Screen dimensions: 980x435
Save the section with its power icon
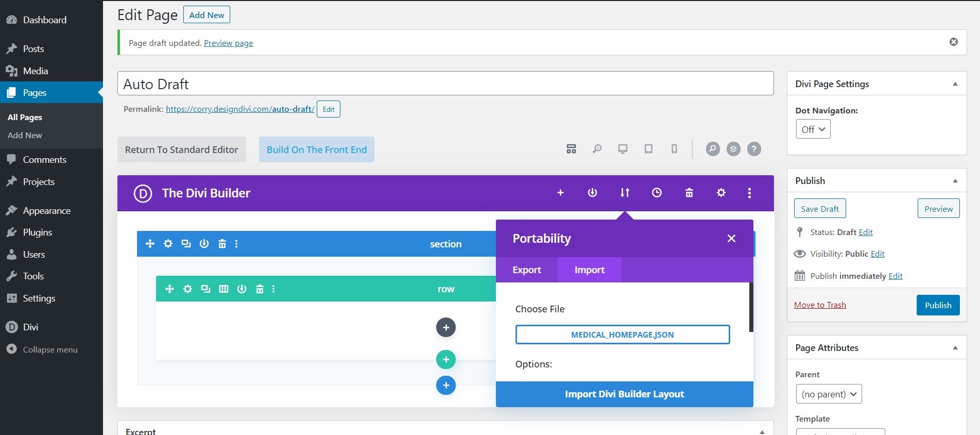[x=204, y=244]
